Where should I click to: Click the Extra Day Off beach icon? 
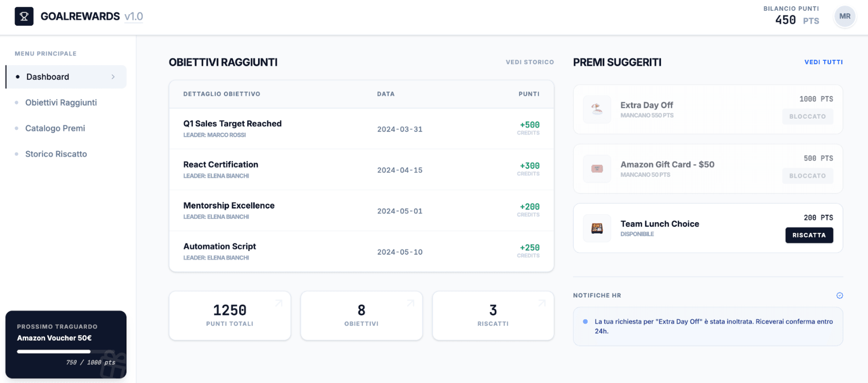coord(597,109)
